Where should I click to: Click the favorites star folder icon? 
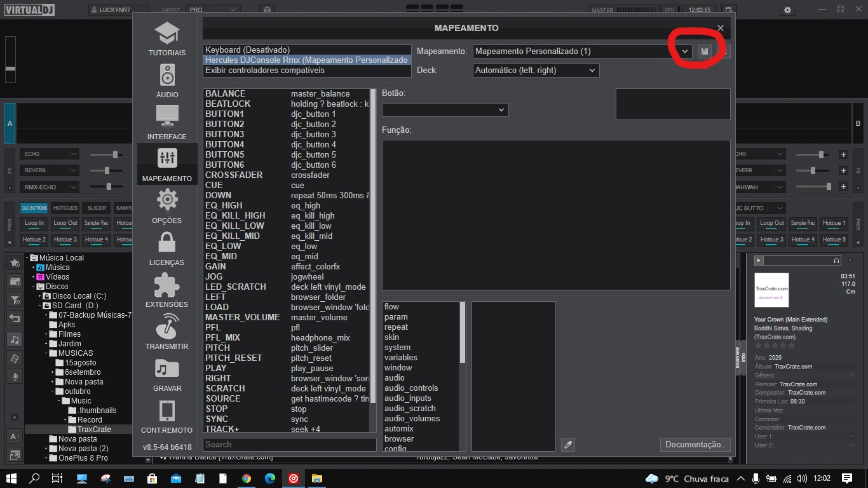click(15, 262)
